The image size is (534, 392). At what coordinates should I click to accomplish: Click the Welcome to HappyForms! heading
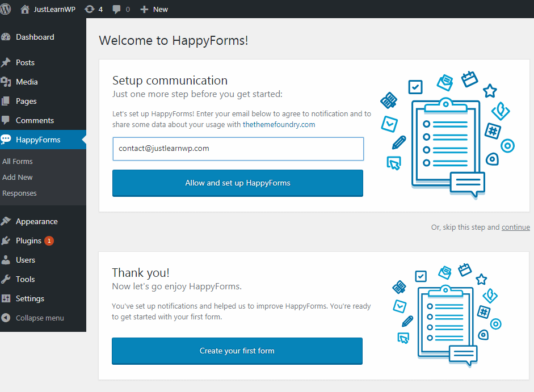(173, 40)
